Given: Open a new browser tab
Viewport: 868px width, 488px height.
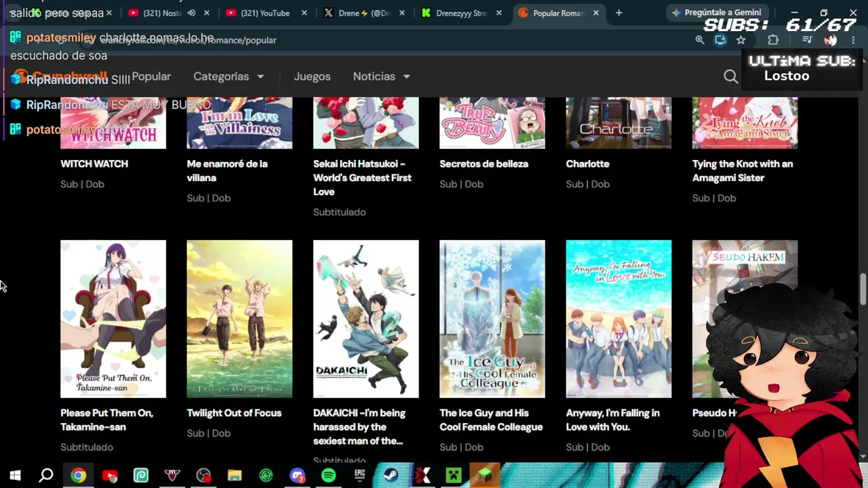Looking at the screenshot, I should (x=618, y=13).
